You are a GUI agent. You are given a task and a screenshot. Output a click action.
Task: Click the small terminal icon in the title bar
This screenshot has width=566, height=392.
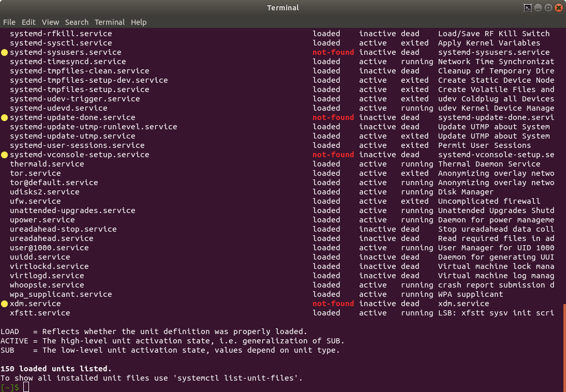pyautogui.click(x=527, y=8)
